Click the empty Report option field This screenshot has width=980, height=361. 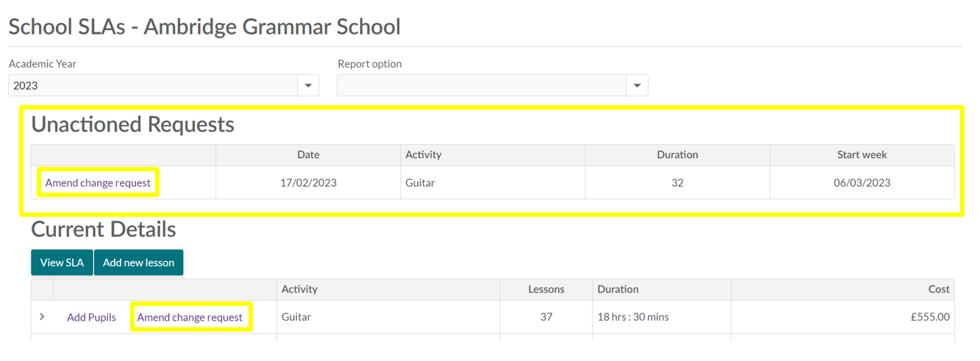[x=482, y=85]
